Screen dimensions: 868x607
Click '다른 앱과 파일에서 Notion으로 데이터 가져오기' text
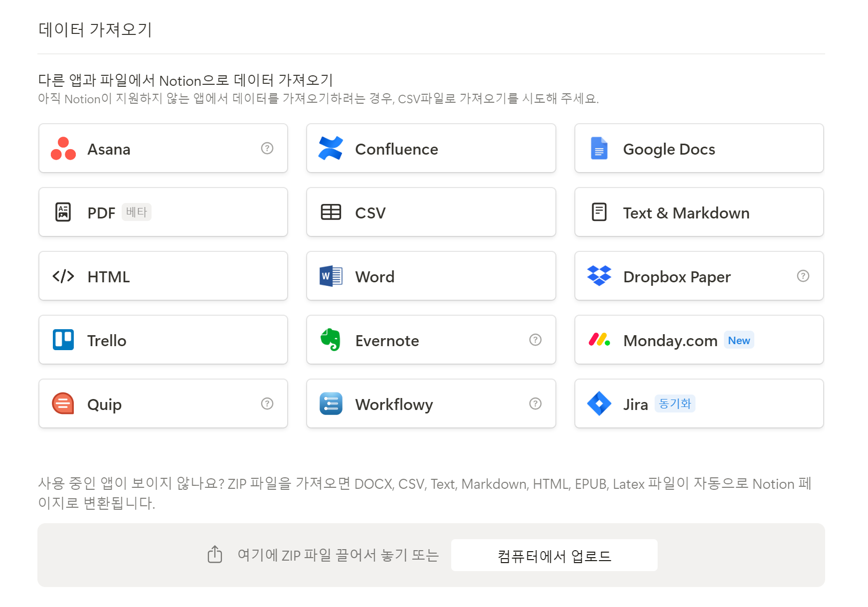185,80
